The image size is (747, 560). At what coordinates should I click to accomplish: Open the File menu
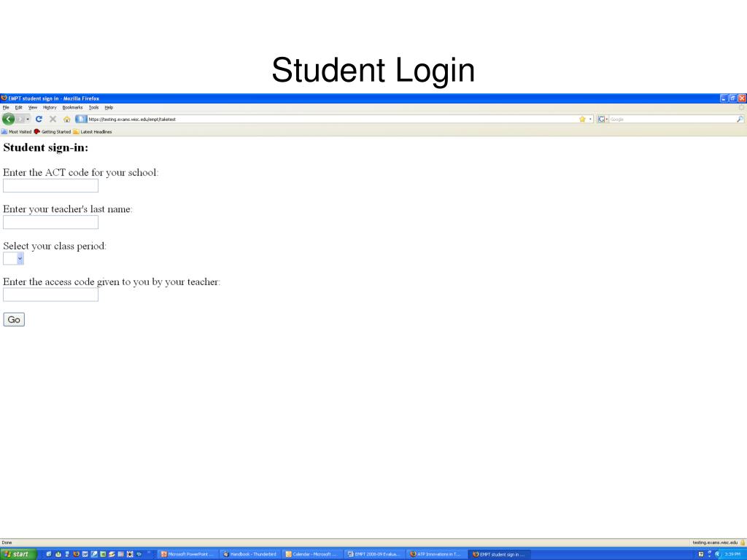(6, 108)
